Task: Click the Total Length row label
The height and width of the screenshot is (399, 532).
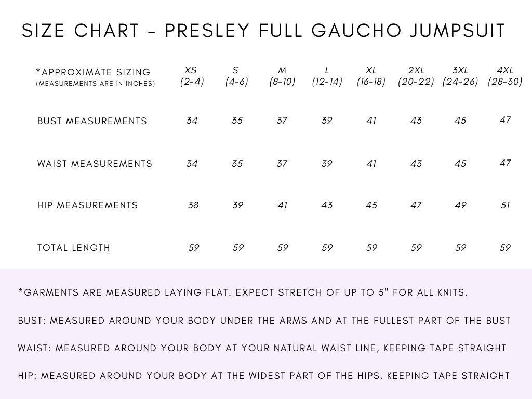Action: coord(74,248)
